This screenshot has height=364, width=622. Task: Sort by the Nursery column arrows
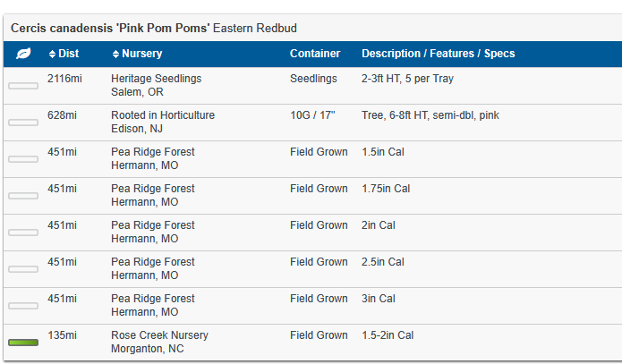tap(115, 54)
